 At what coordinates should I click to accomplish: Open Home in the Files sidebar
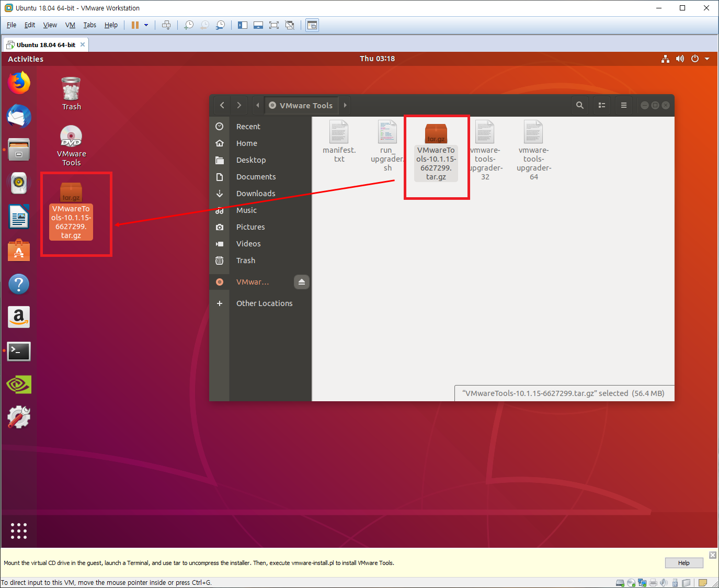tap(260, 143)
